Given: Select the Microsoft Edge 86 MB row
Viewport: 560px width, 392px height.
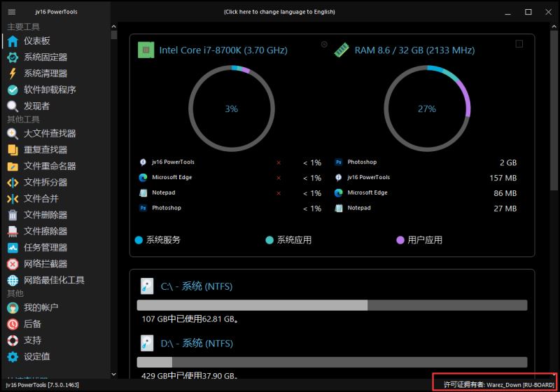Looking at the screenshot, I should 426,193.
